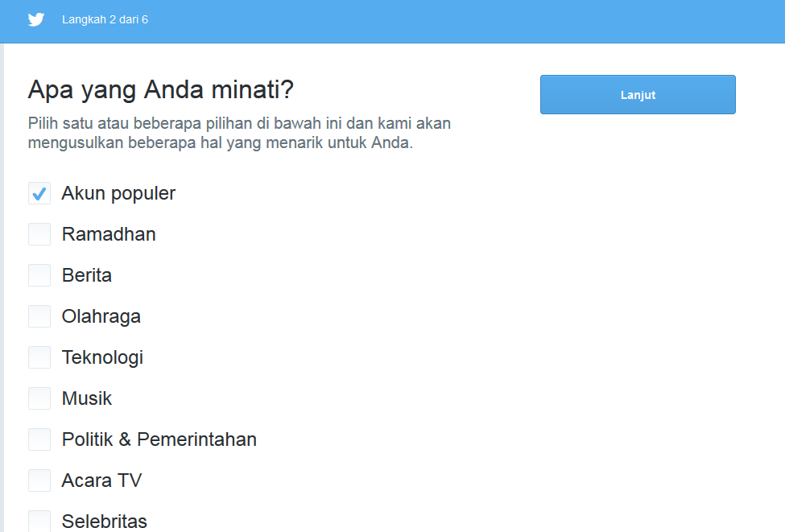
Task: Enable the Berita checkbox
Action: click(39, 275)
